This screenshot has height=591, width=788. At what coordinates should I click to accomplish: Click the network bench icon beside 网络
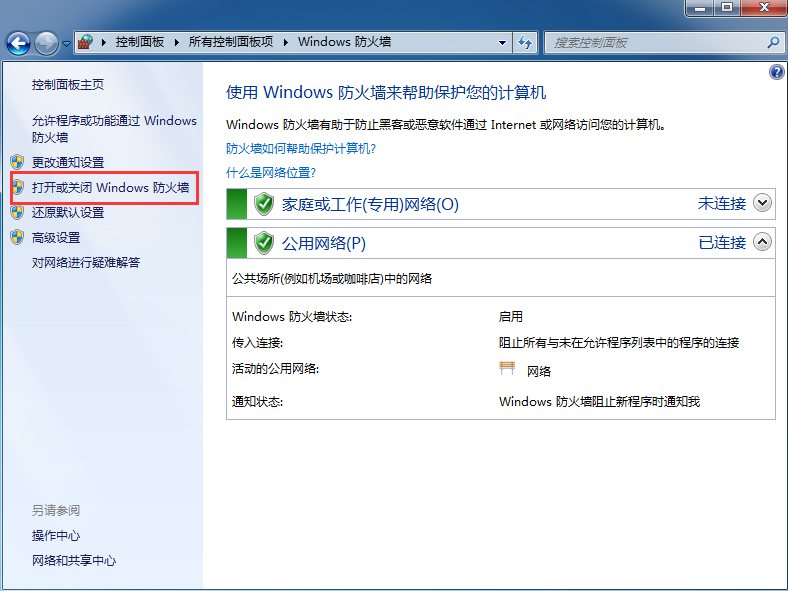507,369
